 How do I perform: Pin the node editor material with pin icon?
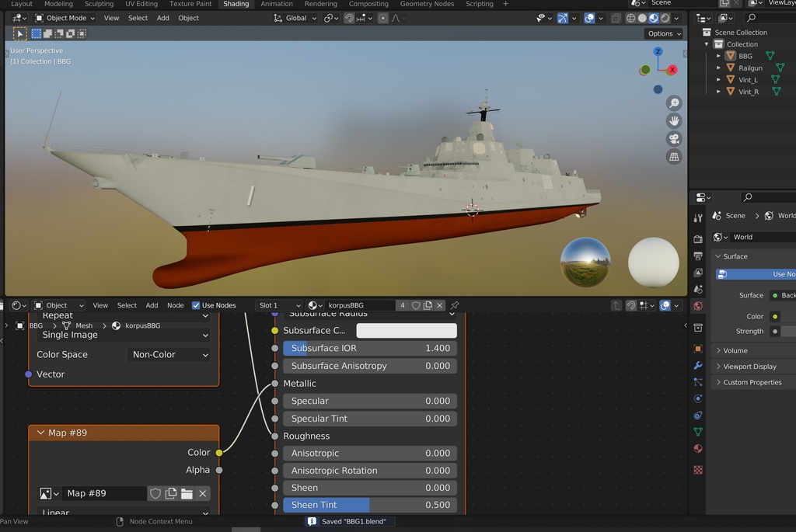pos(455,305)
